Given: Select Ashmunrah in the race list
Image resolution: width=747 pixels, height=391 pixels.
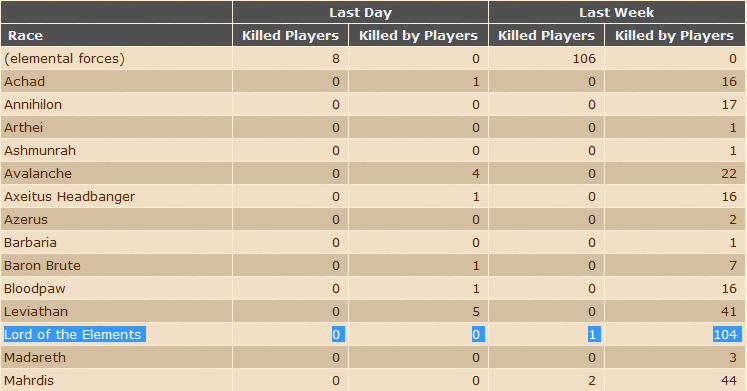Looking at the screenshot, I should [x=40, y=150].
